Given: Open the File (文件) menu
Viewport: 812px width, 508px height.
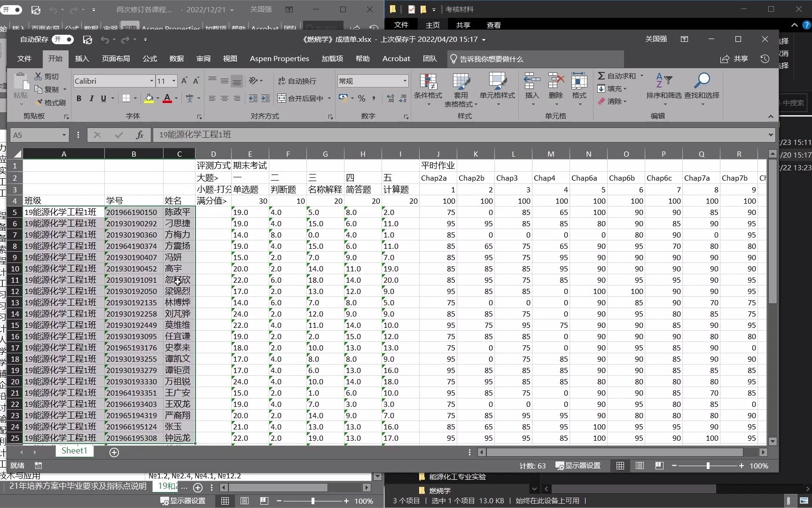Looking at the screenshot, I should click(x=24, y=58).
